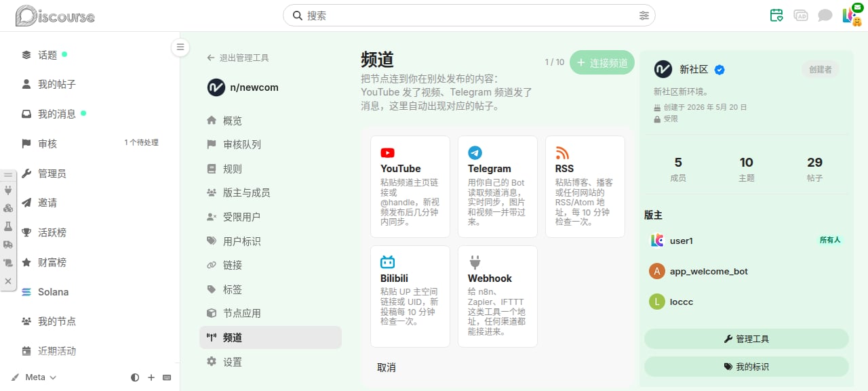
Task: Click 退出管理工具 back link
Action: pyautogui.click(x=238, y=58)
